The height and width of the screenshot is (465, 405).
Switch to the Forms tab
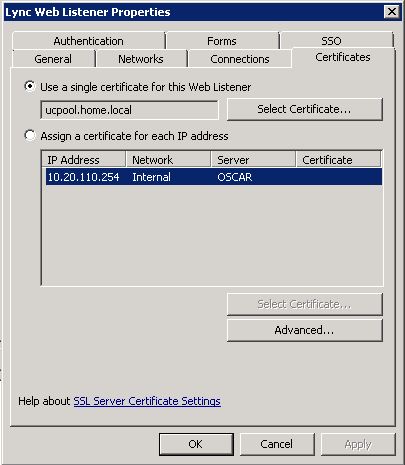[222, 41]
